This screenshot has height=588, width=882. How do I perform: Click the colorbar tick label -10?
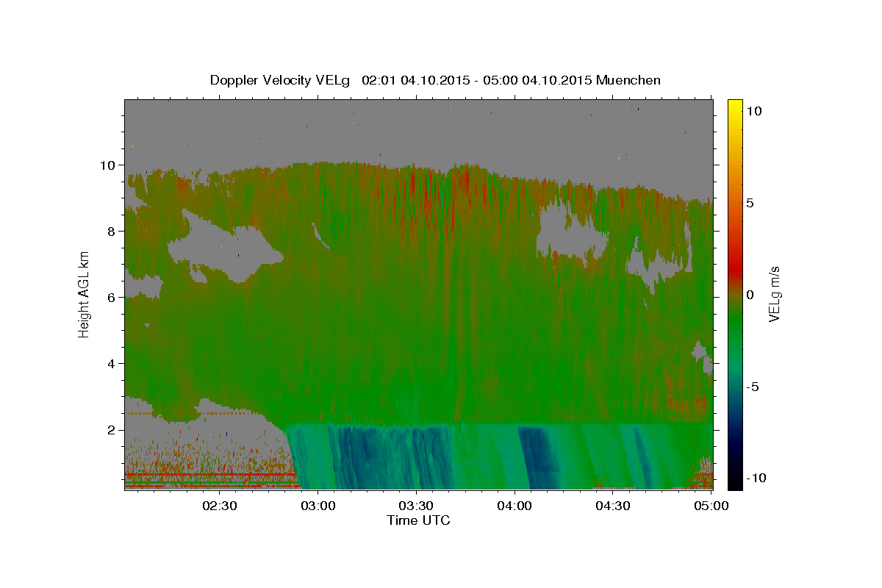(756, 478)
